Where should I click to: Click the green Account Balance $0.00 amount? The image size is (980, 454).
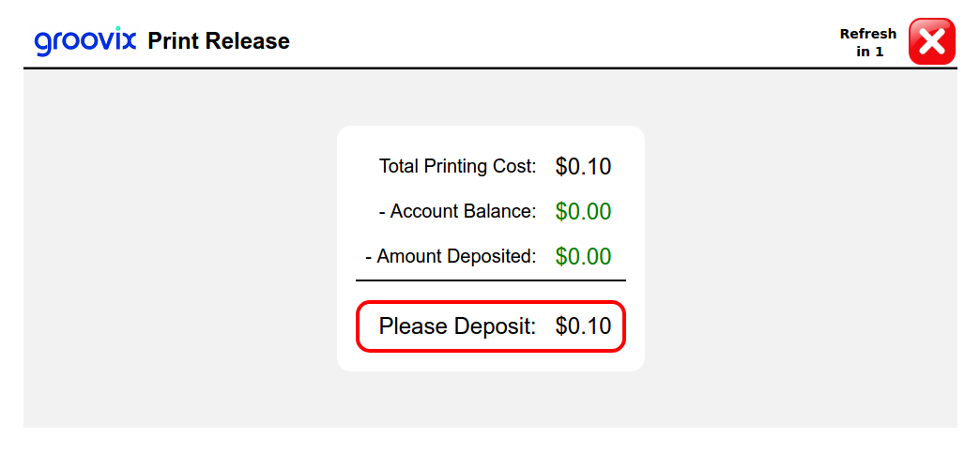click(583, 212)
